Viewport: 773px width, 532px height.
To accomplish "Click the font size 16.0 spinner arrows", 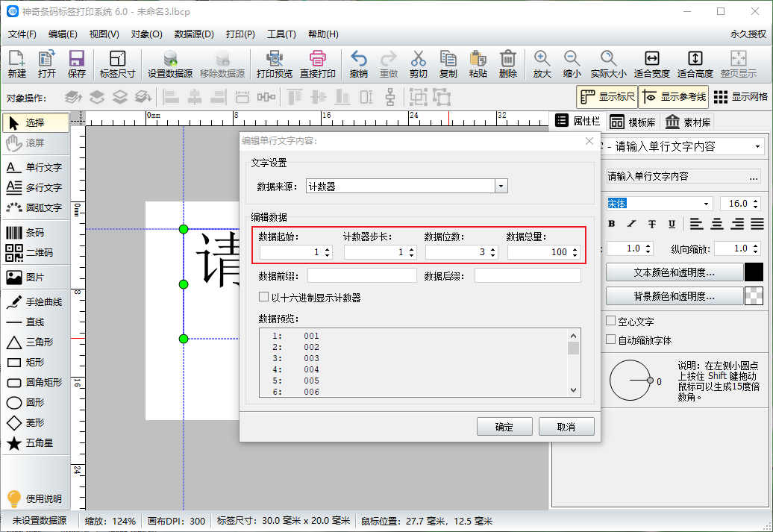I will [x=756, y=204].
